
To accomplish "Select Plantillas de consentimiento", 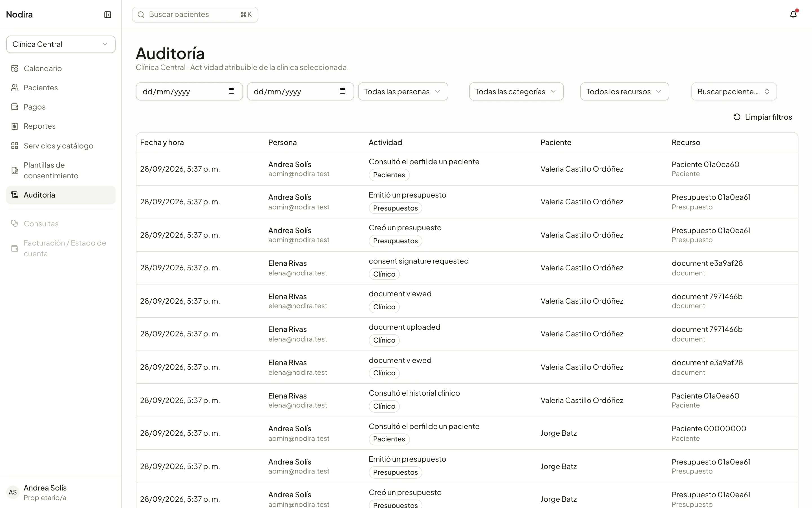I will click(x=61, y=170).
